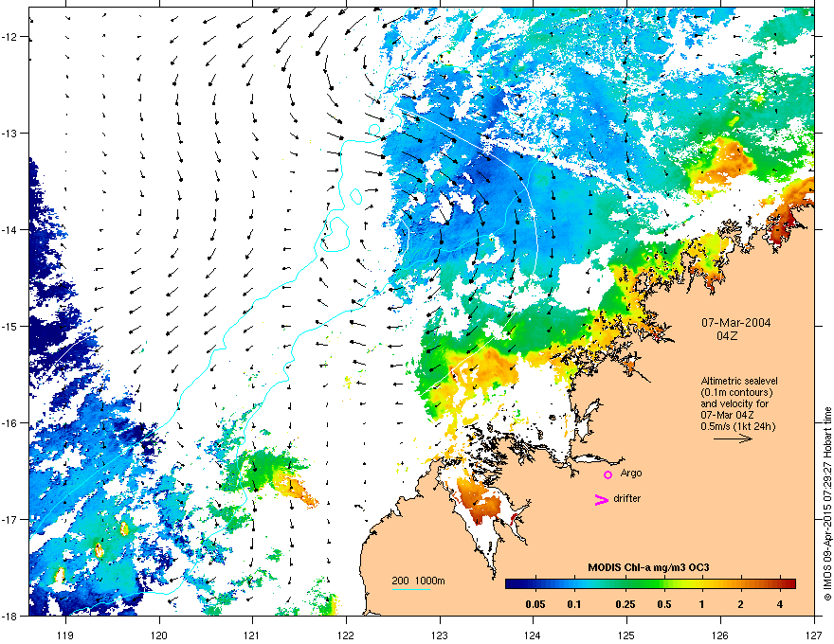834x644 pixels.
Task: Click the '0.5m/s (1kt 24h)' text
Action: pos(737,426)
